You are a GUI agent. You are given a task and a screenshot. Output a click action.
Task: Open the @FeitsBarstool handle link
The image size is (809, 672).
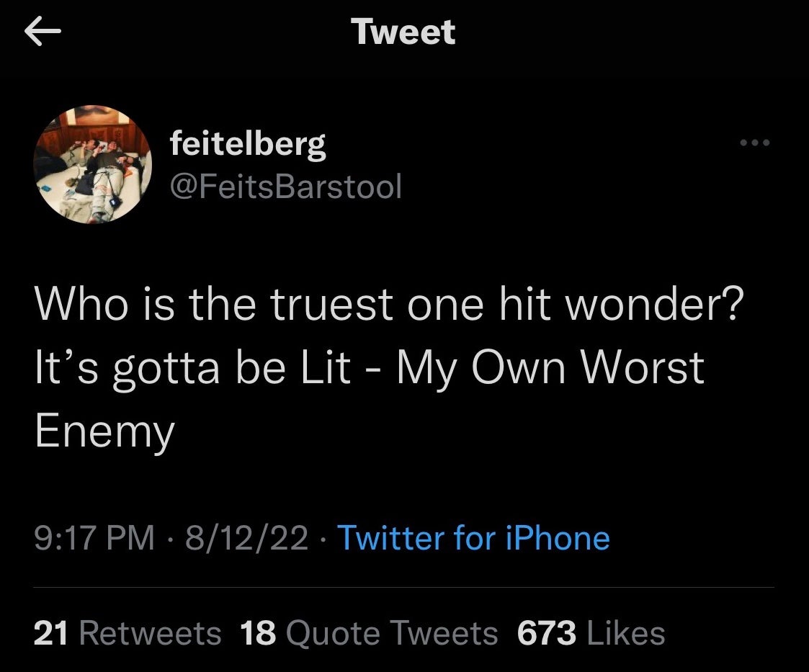click(x=285, y=187)
